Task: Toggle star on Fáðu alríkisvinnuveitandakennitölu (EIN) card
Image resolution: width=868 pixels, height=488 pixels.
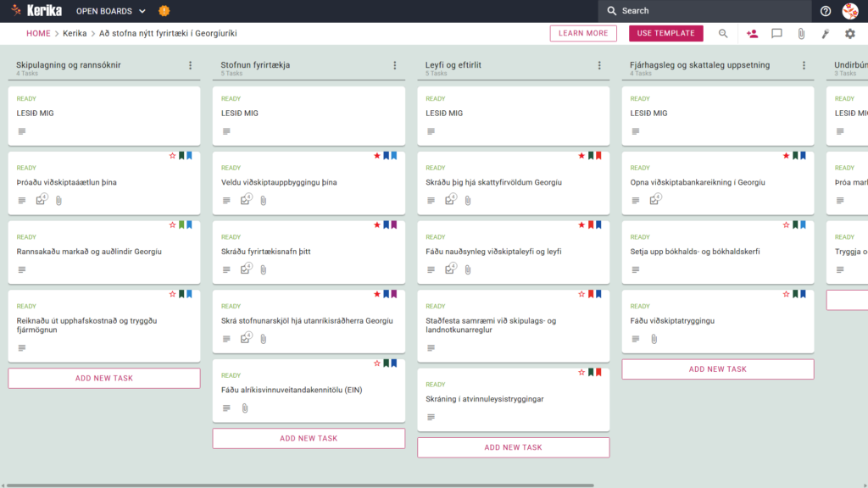Action: pos(377,363)
